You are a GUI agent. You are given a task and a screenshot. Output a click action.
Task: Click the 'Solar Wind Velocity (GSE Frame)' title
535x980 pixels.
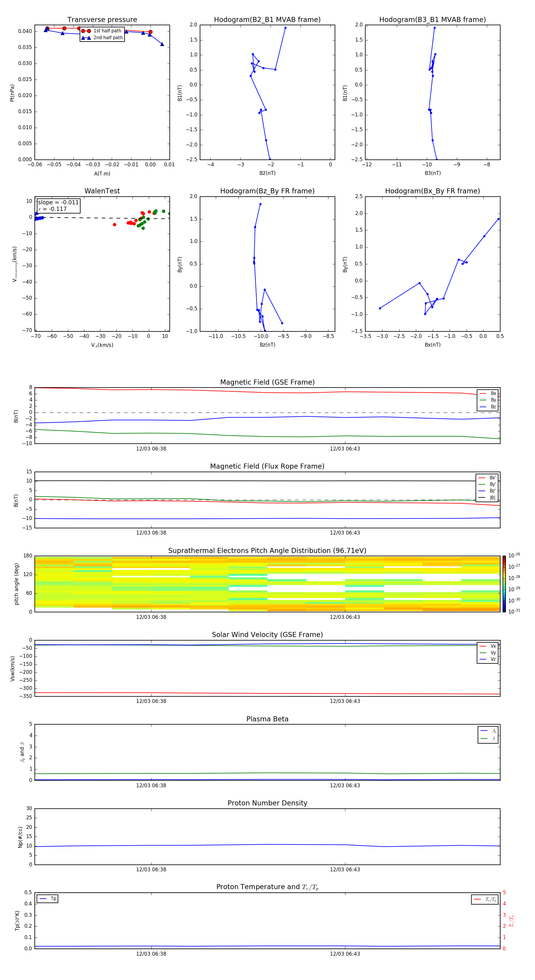[x=267, y=635]
